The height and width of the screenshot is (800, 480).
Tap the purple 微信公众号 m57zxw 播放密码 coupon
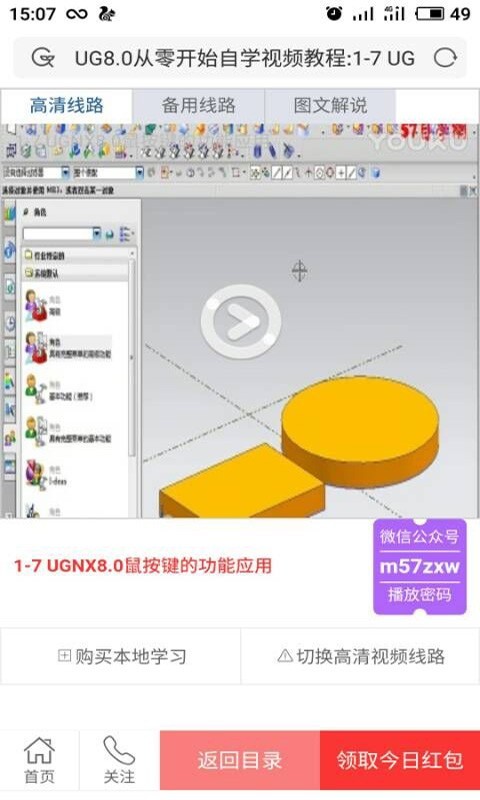coord(420,566)
